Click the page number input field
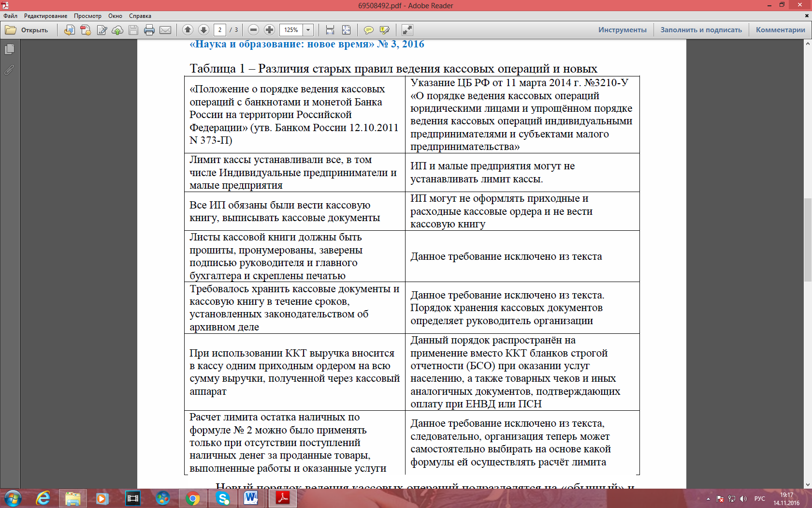Screen dimensions: 812x508 [x=220, y=30]
